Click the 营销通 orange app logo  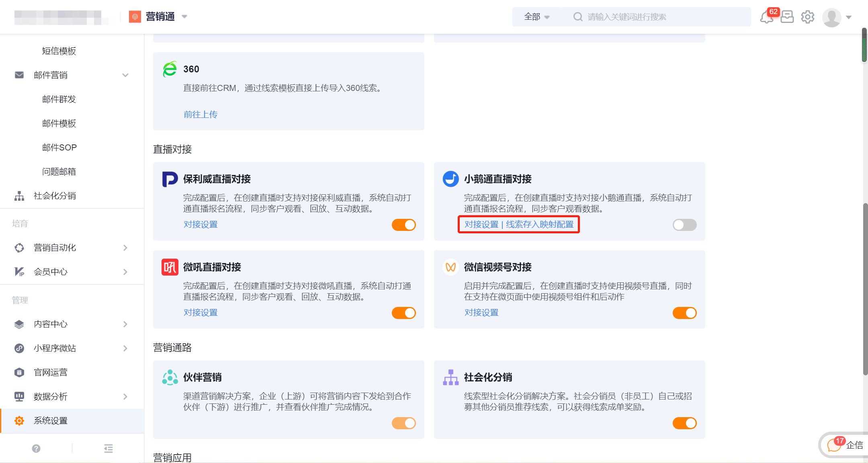(135, 16)
